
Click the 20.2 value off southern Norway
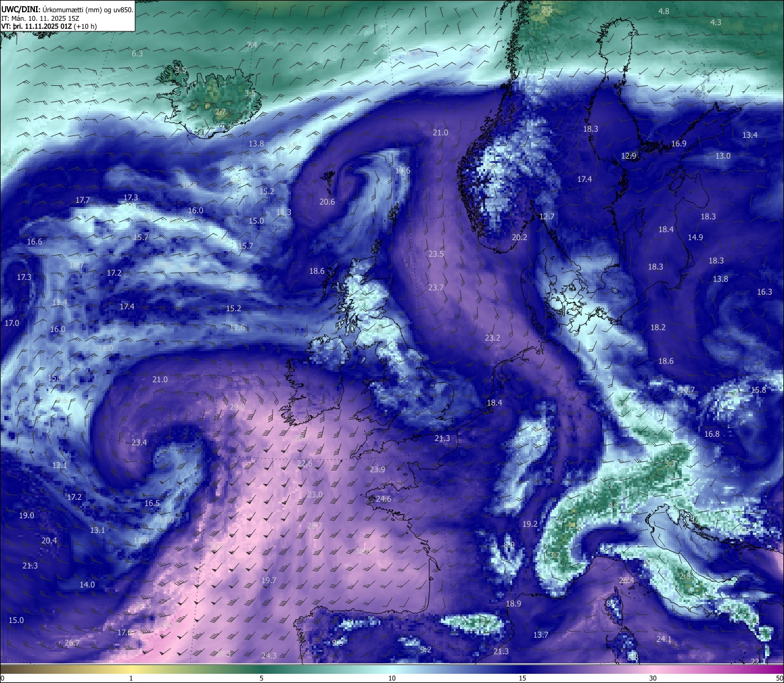click(519, 237)
